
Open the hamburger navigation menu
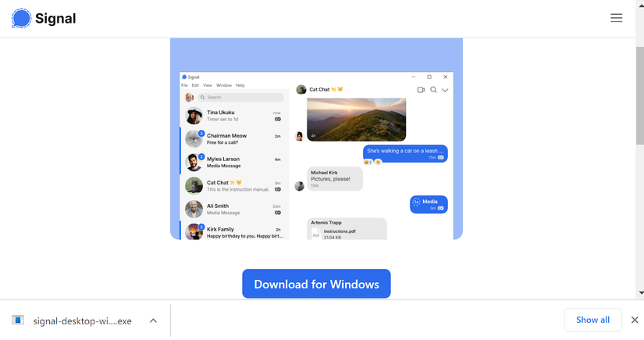[x=616, y=18]
